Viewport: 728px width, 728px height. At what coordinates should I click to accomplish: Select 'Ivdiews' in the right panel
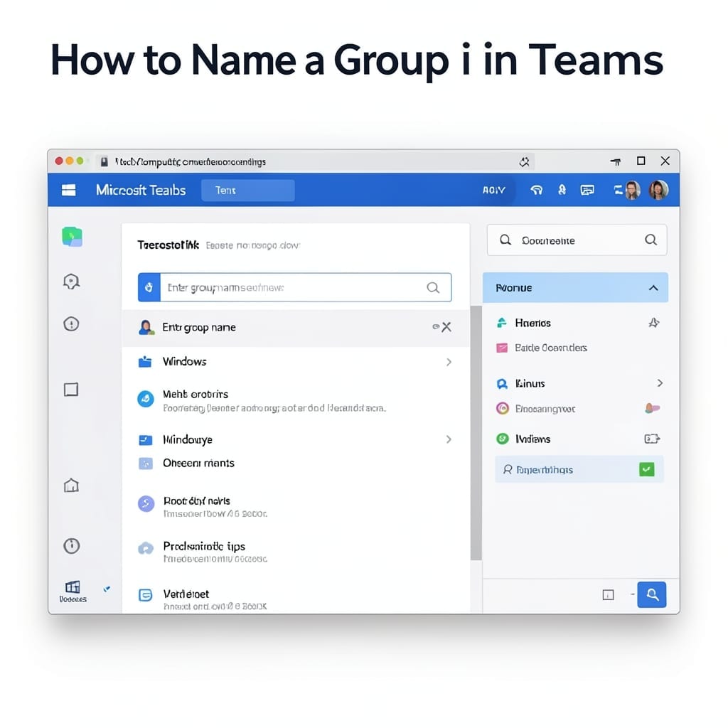point(524,439)
